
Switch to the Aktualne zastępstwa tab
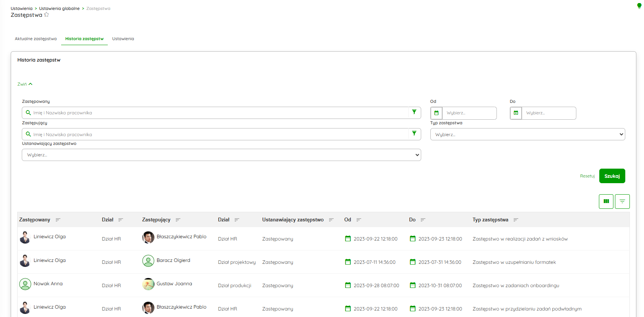[x=36, y=39]
